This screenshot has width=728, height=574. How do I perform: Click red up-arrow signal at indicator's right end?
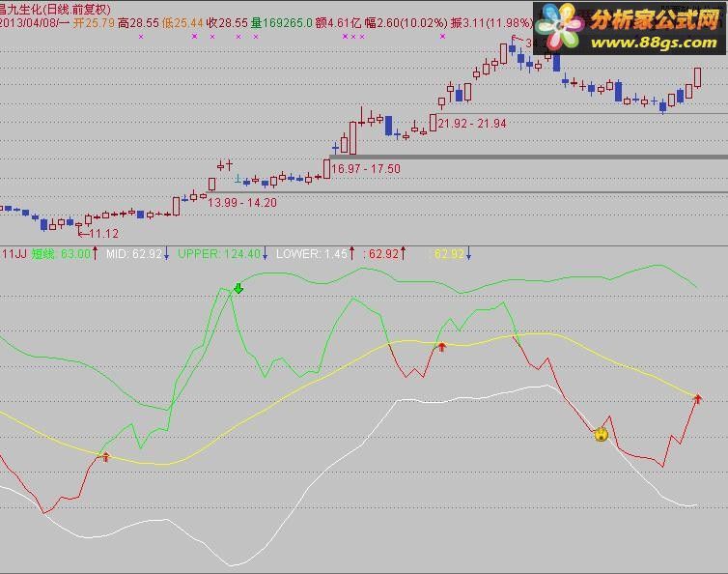click(x=697, y=398)
